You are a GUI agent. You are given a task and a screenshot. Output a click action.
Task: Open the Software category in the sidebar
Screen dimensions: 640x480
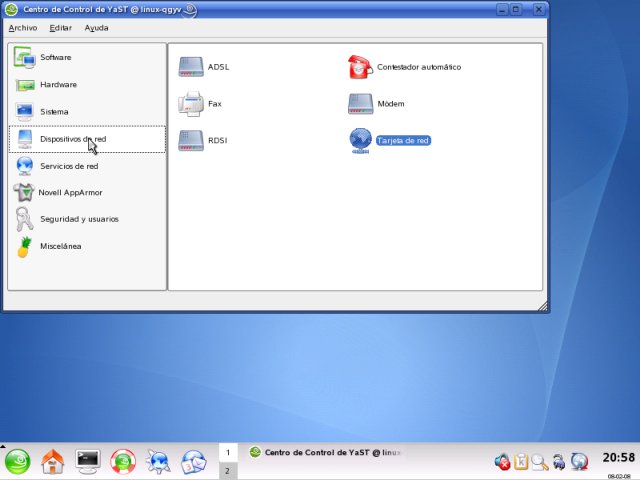pos(87,58)
